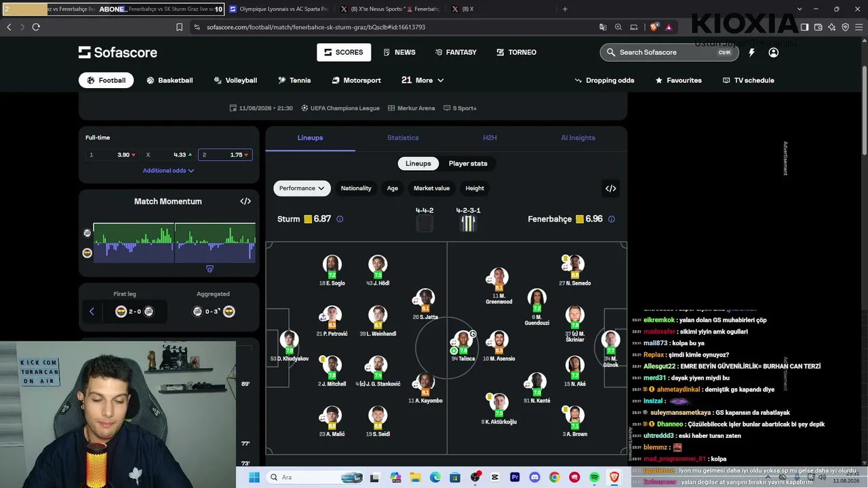Select draw odds 4.33
868x488 pixels.
[169, 155]
